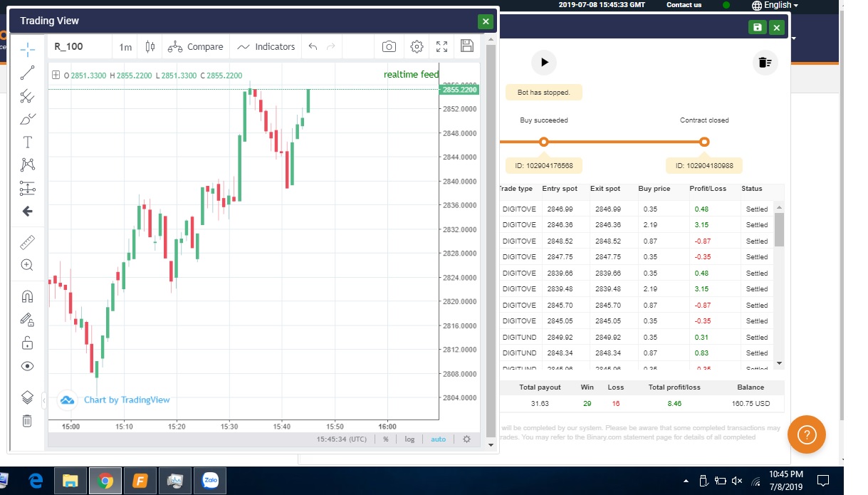Select the trend line drawing tool
The height and width of the screenshot is (495, 868).
27,73
